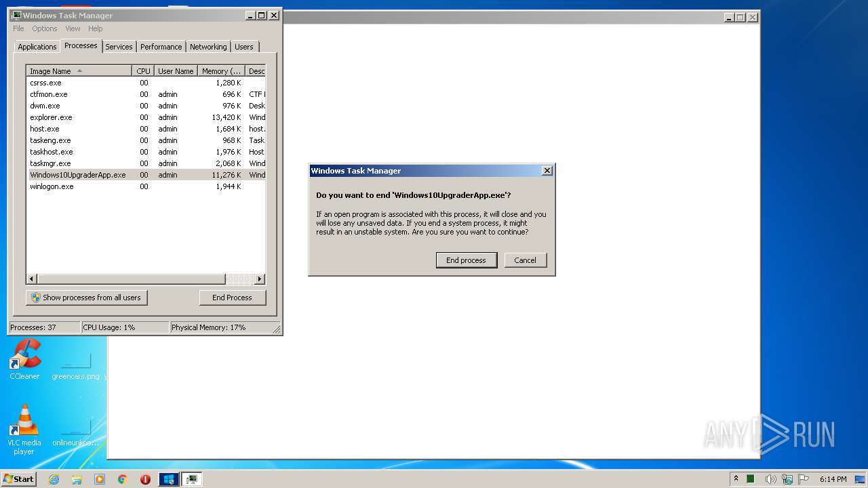Select the host.exe process row

pos(146,129)
